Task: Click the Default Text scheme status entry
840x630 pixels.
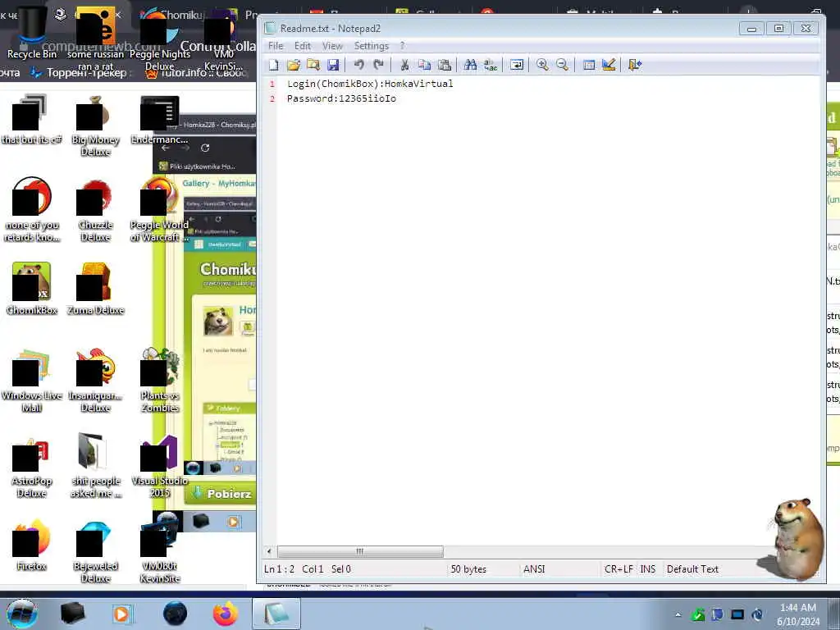Action: tap(692, 569)
